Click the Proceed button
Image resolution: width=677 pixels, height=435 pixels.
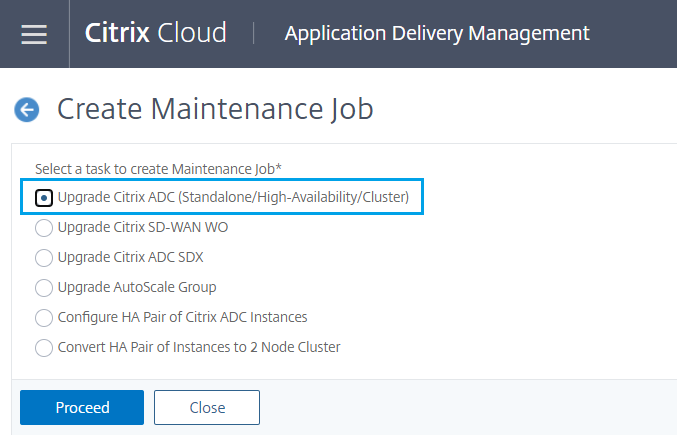82,407
